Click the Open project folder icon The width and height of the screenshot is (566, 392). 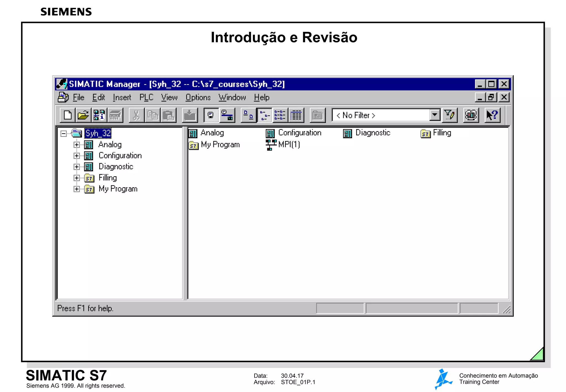tap(83, 115)
